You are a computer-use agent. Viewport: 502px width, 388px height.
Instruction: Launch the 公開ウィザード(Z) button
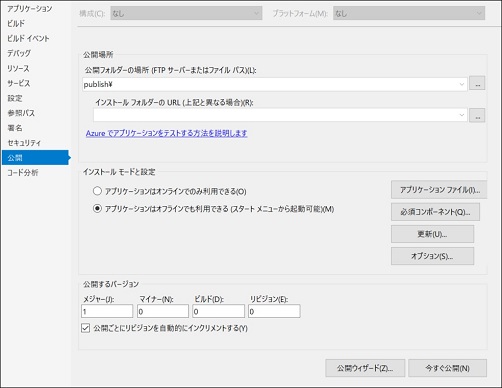coord(365,368)
